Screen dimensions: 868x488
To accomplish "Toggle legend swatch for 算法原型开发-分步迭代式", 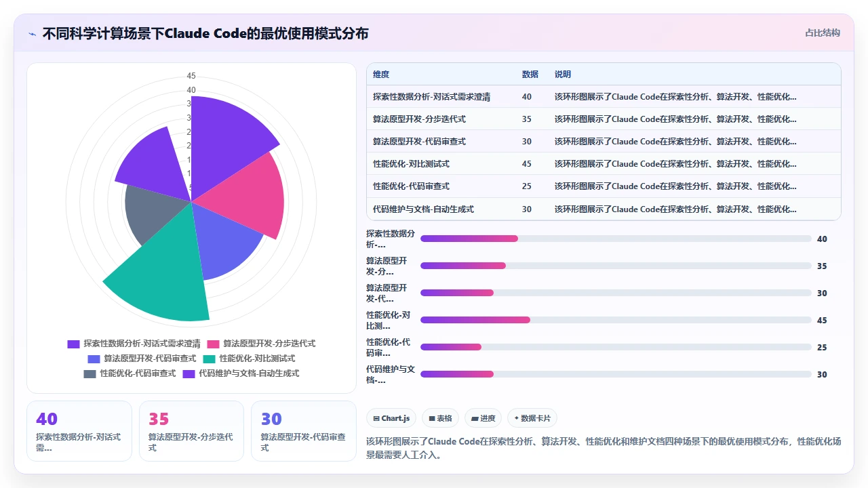I will (213, 344).
